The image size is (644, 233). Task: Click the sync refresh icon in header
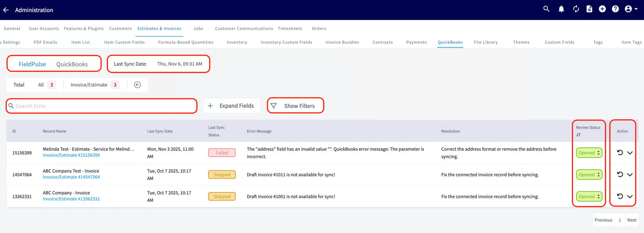coord(576,9)
